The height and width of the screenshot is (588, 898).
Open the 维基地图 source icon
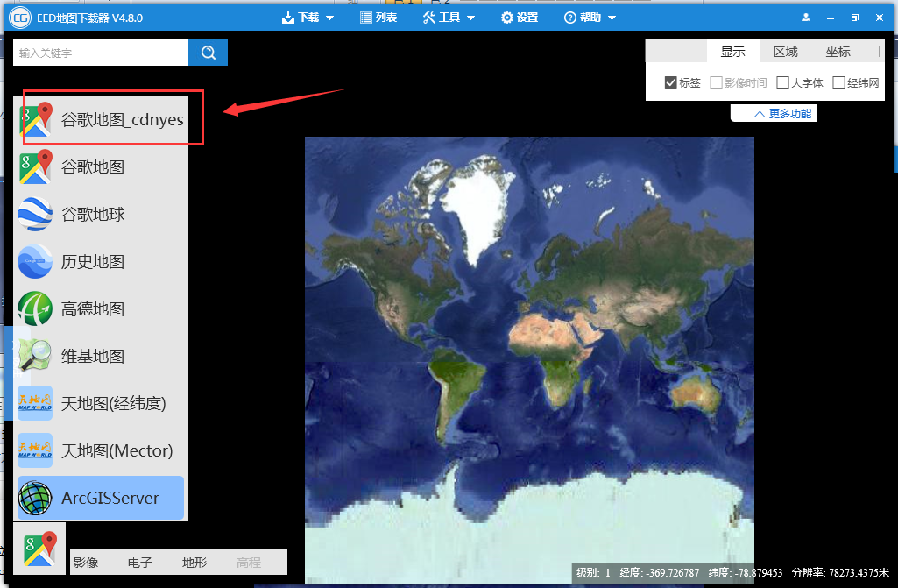point(36,356)
